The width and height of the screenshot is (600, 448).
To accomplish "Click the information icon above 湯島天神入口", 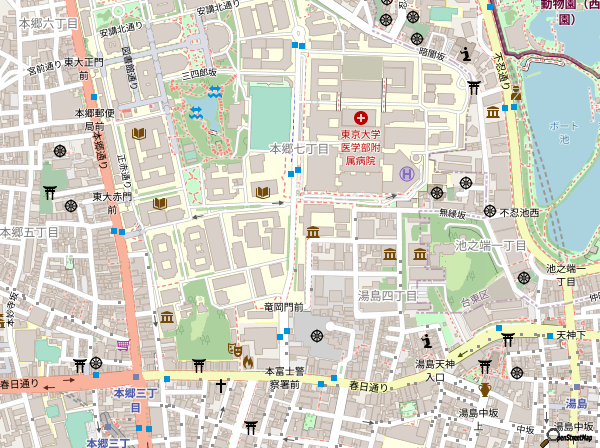I will click(426, 342).
